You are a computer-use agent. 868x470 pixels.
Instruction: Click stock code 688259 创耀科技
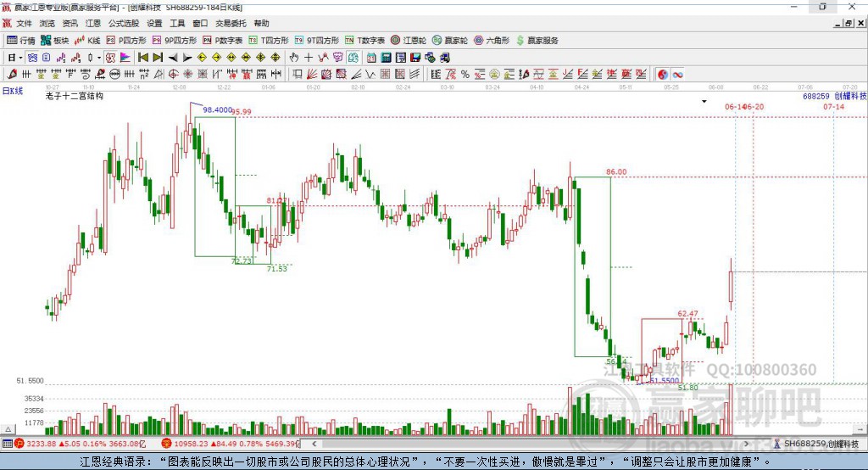pos(835,97)
